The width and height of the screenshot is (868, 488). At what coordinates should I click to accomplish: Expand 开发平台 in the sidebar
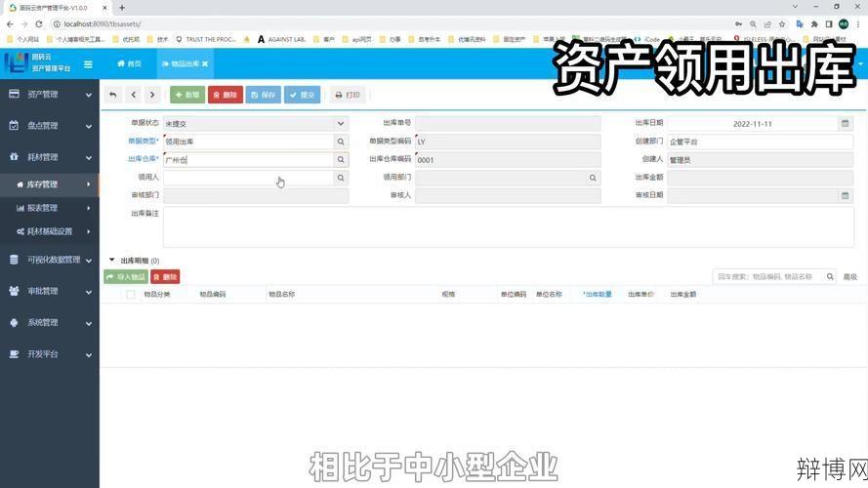(x=50, y=354)
